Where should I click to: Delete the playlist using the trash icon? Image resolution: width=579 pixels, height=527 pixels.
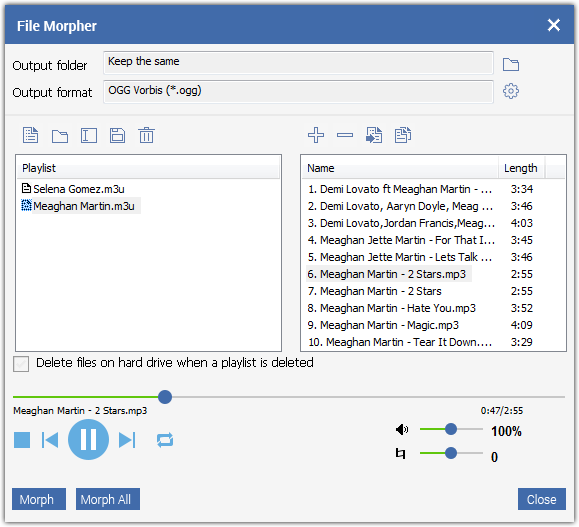(147, 135)
